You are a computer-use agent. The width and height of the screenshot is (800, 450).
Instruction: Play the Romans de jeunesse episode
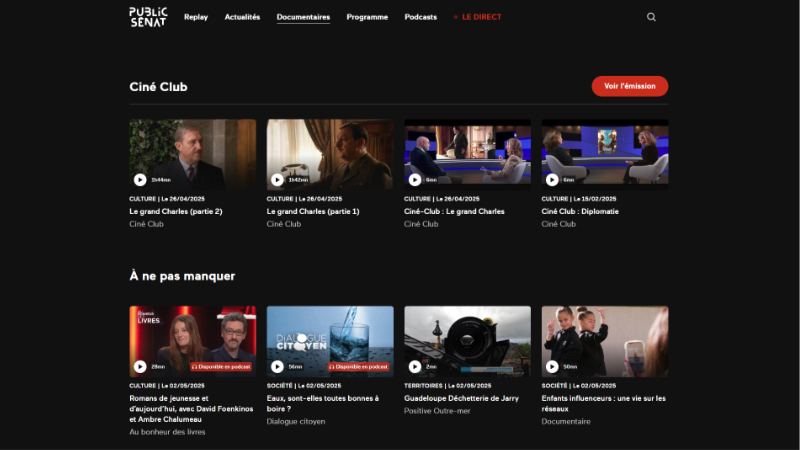pyautogui.click(x=140, y=366)
